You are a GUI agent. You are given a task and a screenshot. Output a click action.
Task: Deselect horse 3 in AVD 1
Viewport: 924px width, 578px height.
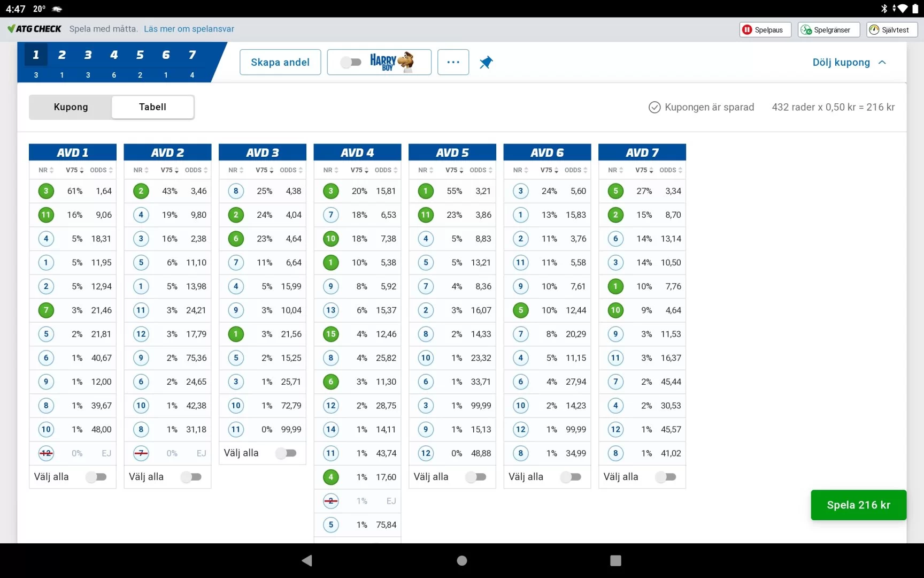click(46, 191)
